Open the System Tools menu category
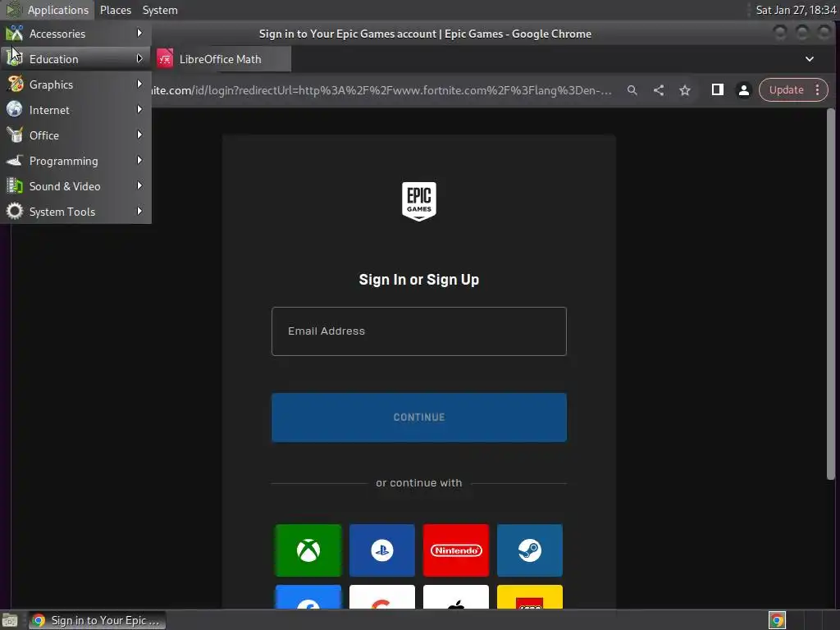This screenshot has height=630, width=840. (x=75, y=212)
